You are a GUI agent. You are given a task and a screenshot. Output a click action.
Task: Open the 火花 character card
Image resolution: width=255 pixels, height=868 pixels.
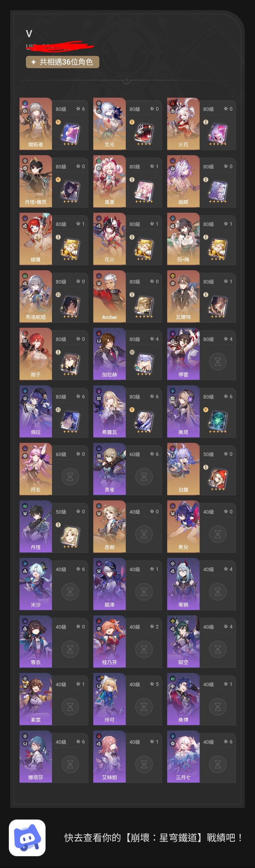pos(201,124)
